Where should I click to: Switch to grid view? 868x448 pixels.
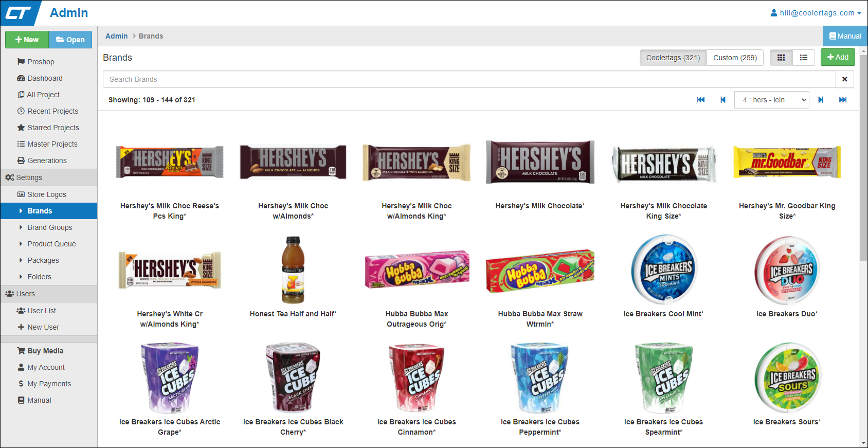pos(781,58)
